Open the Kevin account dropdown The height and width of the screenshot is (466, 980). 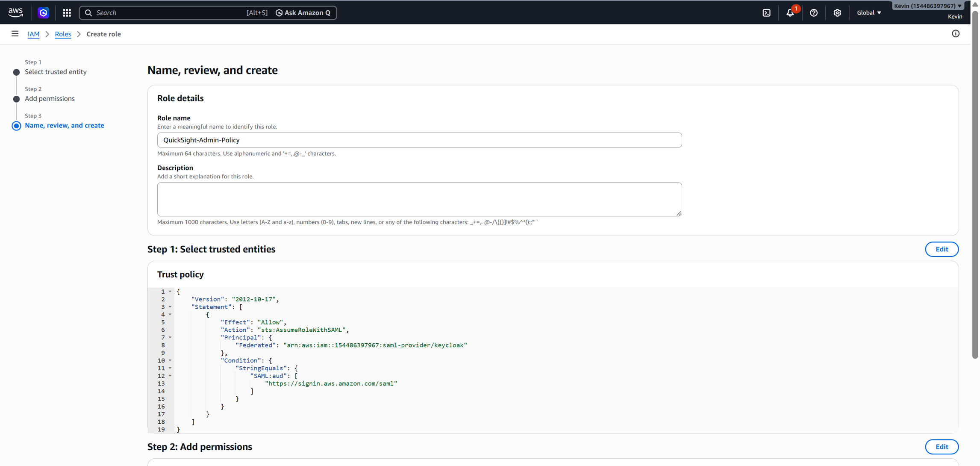click(928, 6)
